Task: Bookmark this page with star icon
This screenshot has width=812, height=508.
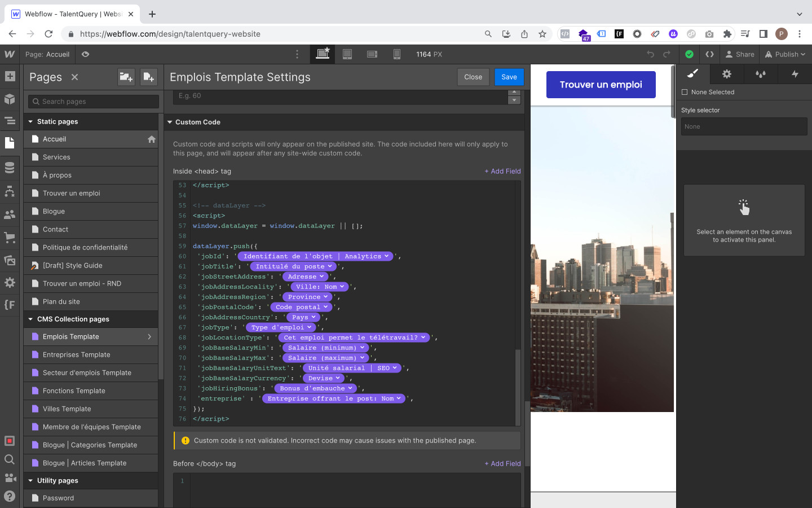Action: pos(542,34)
